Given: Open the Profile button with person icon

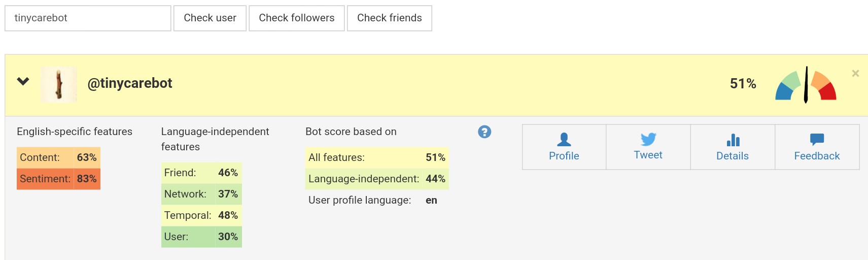Looking at the screenshot, I should coord(564,147).
